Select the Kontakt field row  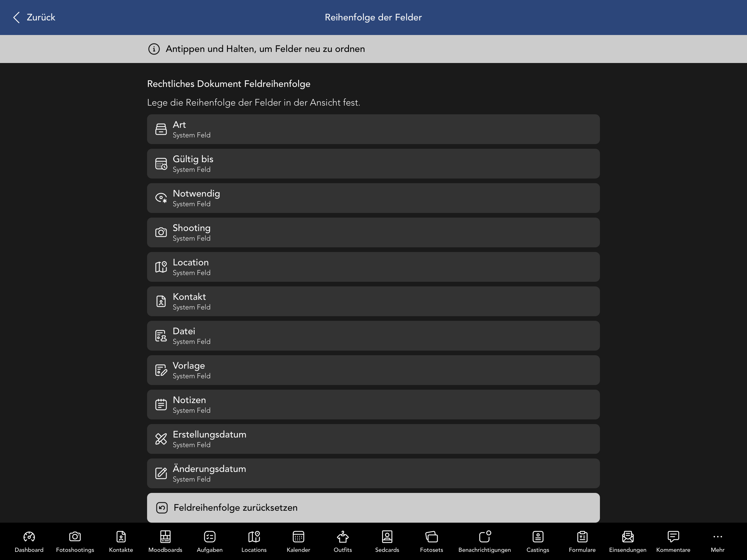click(373, 301)
